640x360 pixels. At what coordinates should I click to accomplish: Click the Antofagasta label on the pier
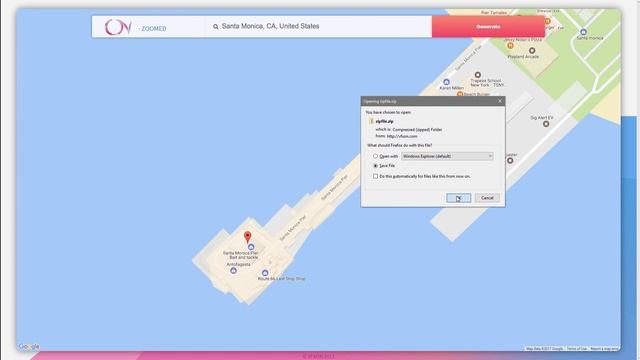click(238, 264)
